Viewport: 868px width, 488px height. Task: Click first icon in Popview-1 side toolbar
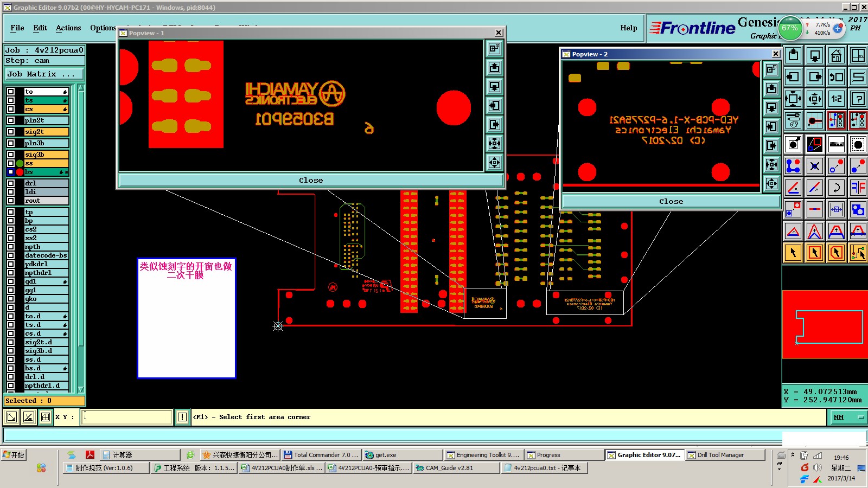point(494,48)
